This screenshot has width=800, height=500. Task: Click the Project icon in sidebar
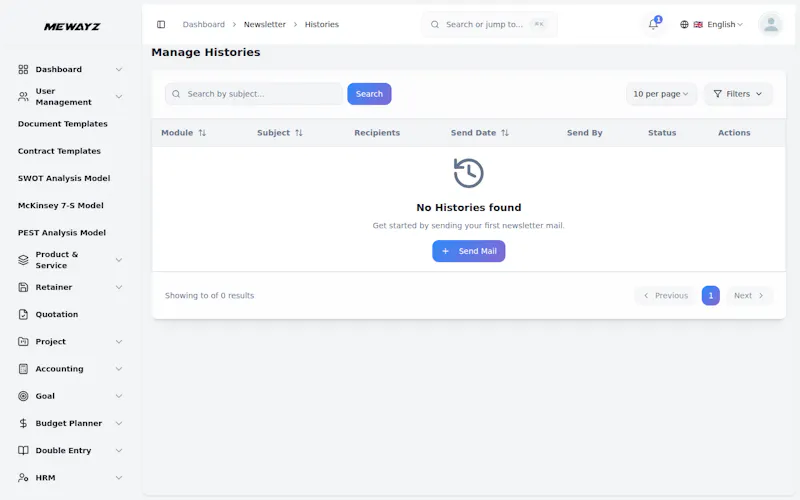23,341
